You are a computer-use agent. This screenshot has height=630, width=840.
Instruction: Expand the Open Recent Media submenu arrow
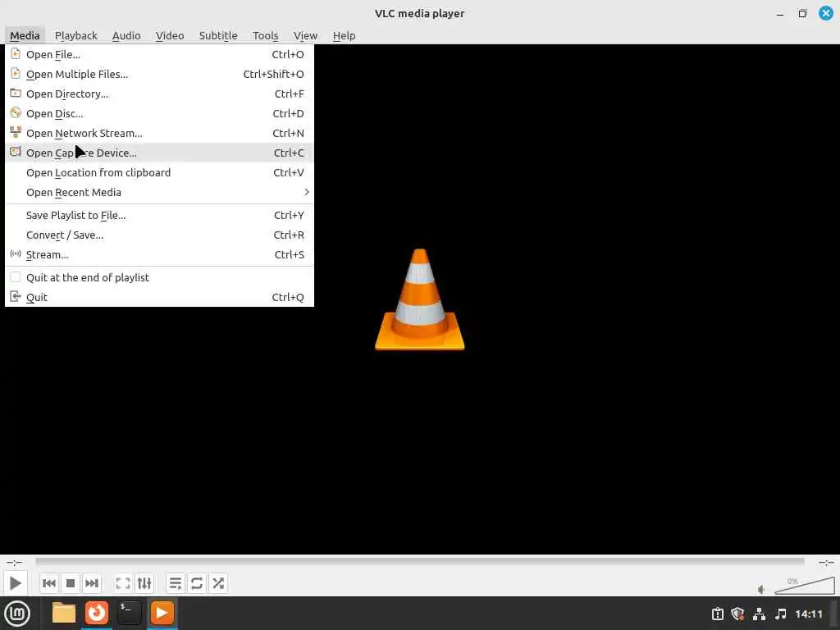pos(307,192)
